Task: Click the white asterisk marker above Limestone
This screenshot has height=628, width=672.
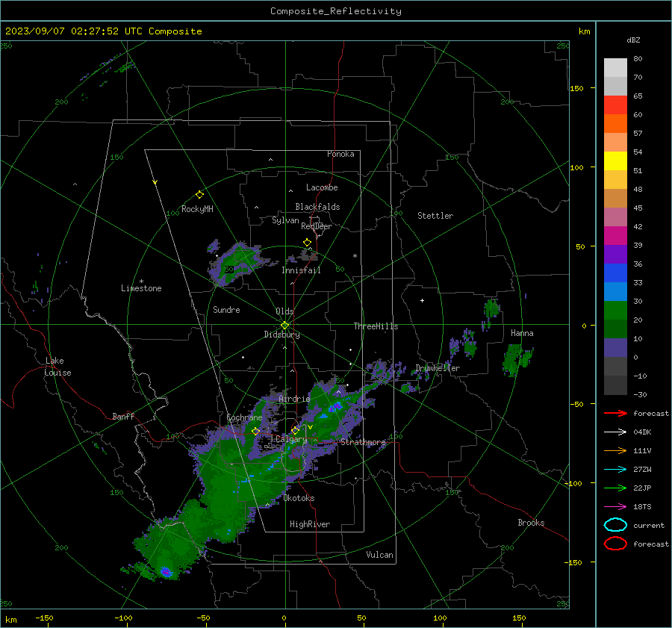Action: point(141,282)
